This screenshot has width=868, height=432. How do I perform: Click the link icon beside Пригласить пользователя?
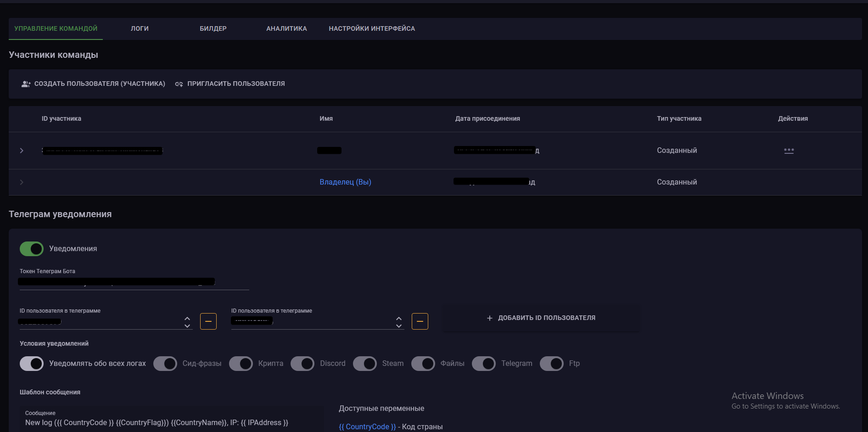tap(179, 84)
